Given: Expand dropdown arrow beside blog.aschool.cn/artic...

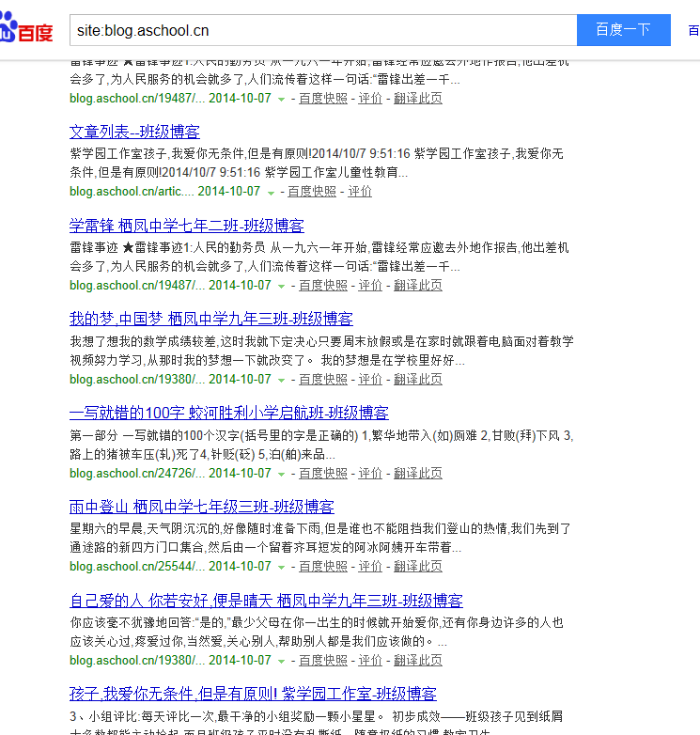Looking at the screenshot, I should point(271,193).
